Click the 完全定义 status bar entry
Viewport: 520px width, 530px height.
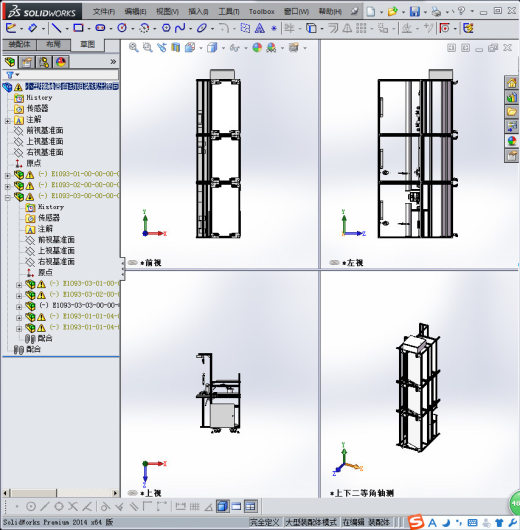point(264,522)
